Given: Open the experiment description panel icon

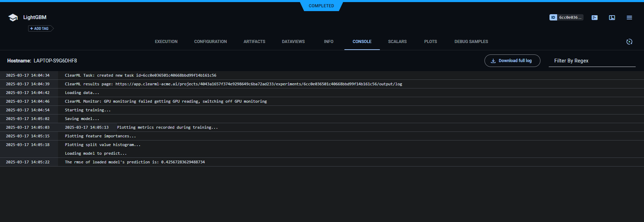Looking at the screenshot, I should [595, 17].
